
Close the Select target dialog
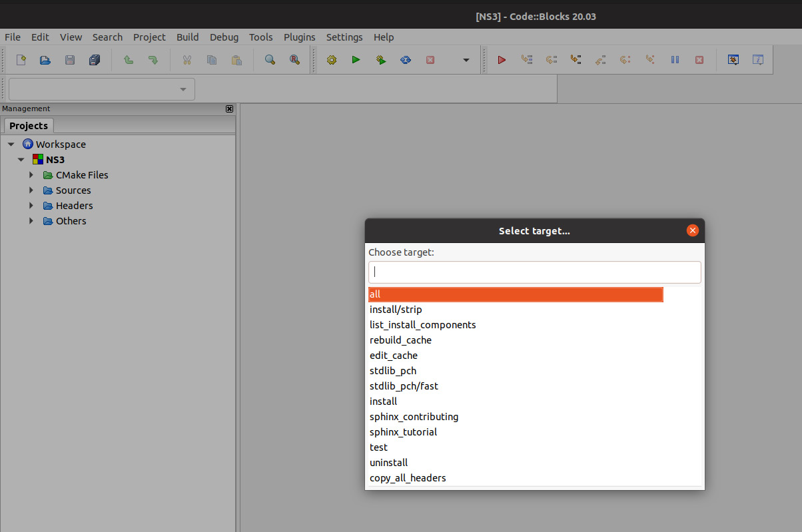(693, 230)
